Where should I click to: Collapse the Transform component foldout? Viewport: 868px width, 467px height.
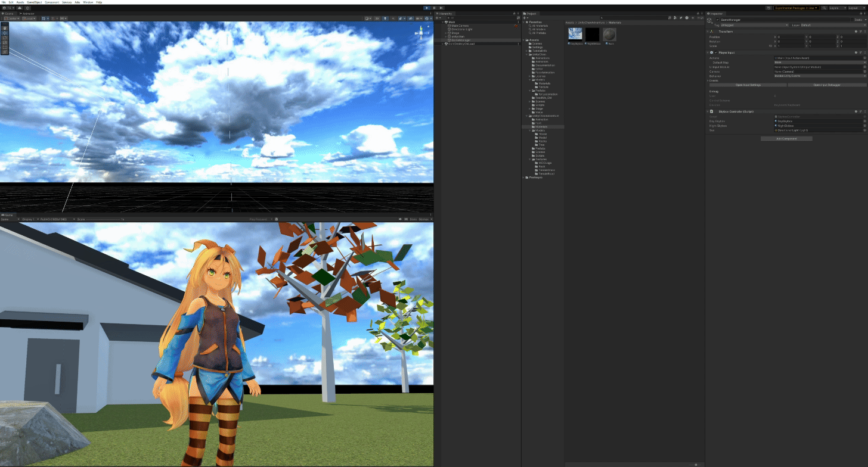click(x=708, y=32)
